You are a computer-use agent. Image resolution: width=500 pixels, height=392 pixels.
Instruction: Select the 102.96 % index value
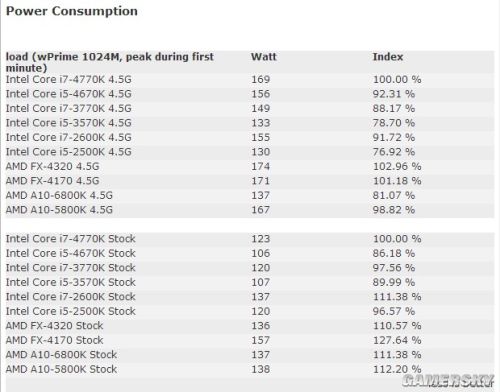pos(397,167)
